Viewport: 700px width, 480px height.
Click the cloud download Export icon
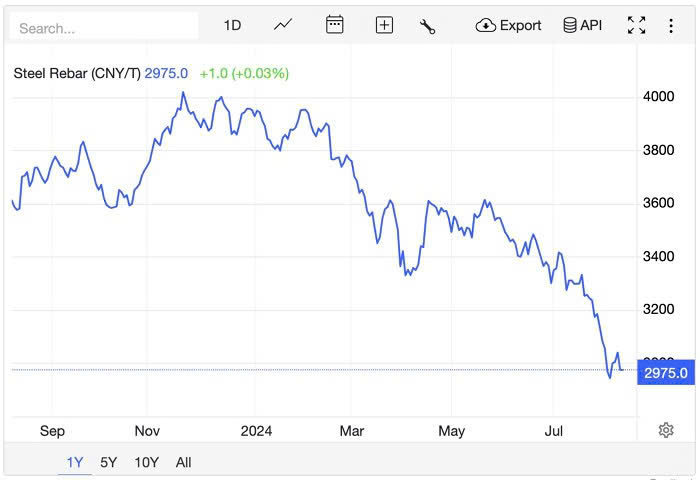485,25
